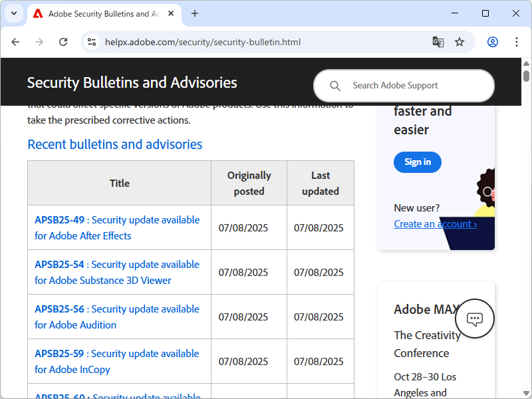
Task: Click the blue Sign in button
Action: [x=418, y=162]
